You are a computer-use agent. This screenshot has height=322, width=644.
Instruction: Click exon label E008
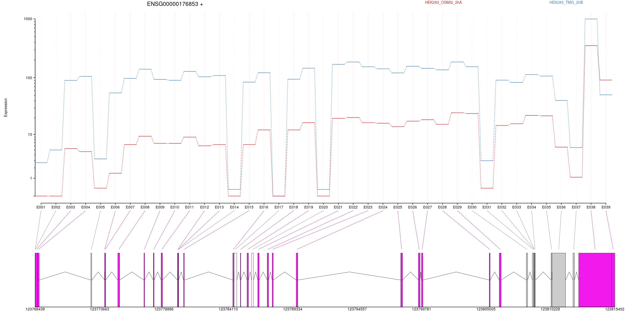pos(145,207)
